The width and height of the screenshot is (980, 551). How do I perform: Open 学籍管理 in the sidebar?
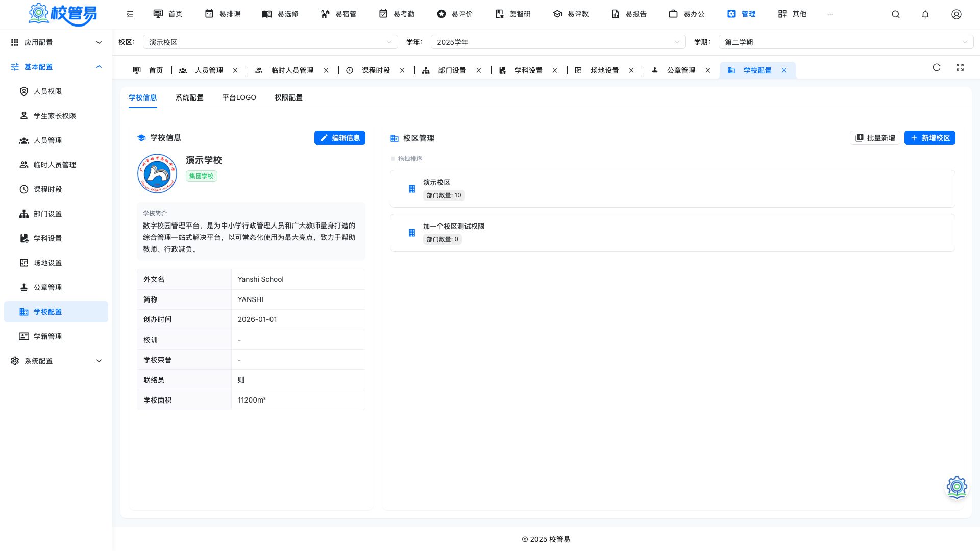click(56, 336)
